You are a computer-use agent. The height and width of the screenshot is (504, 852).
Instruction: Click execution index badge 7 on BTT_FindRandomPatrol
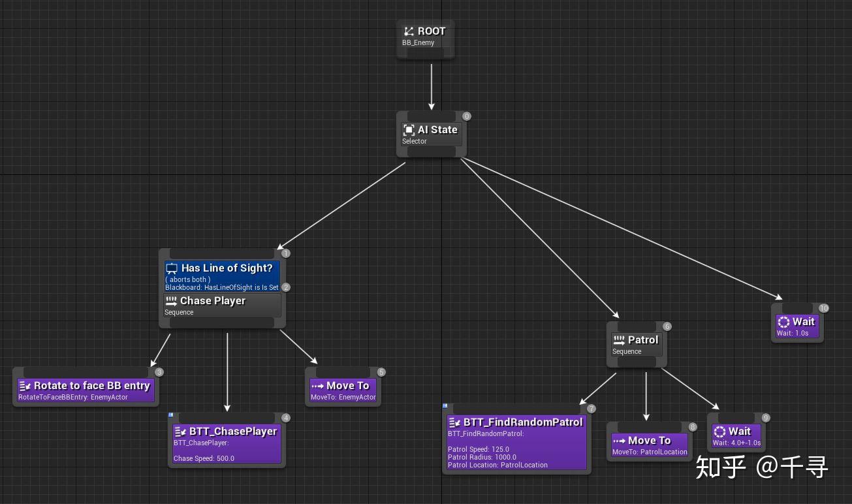point(592,409)
